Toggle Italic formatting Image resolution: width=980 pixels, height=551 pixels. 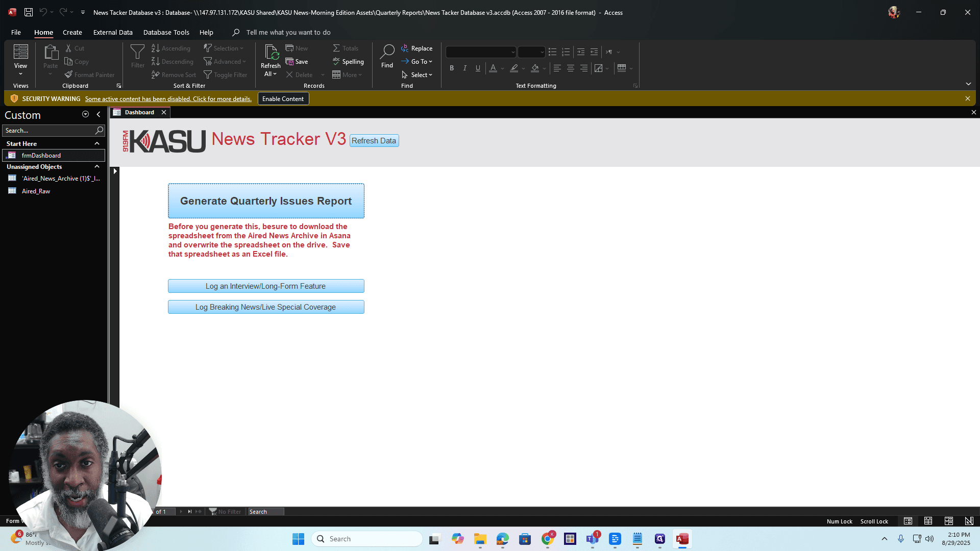465,68
